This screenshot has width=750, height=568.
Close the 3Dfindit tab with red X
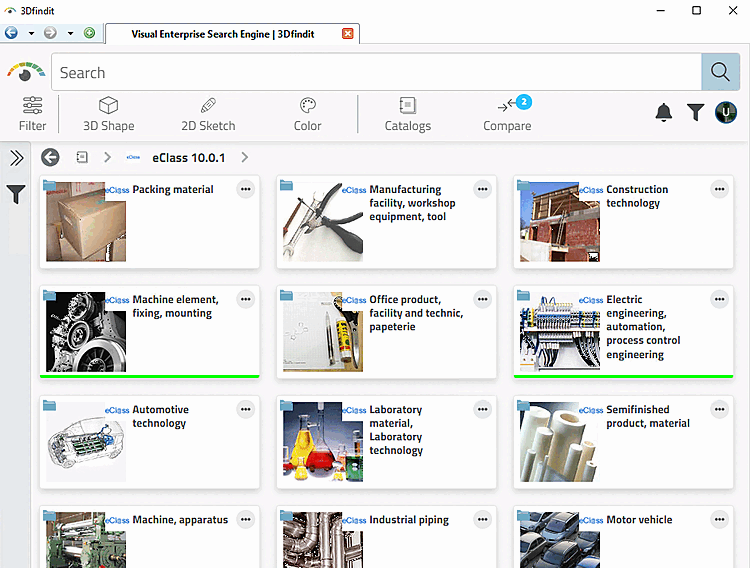pos(348,33)
